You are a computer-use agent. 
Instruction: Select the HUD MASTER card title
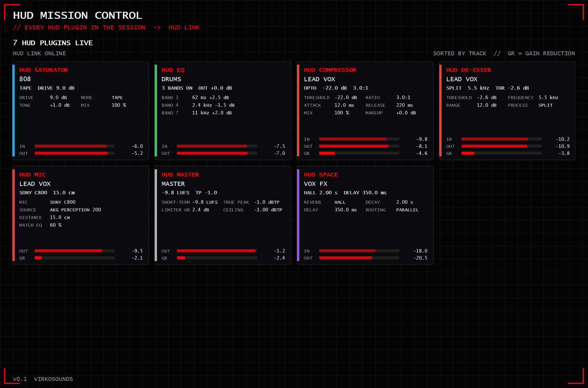click(x=180, y=175)
